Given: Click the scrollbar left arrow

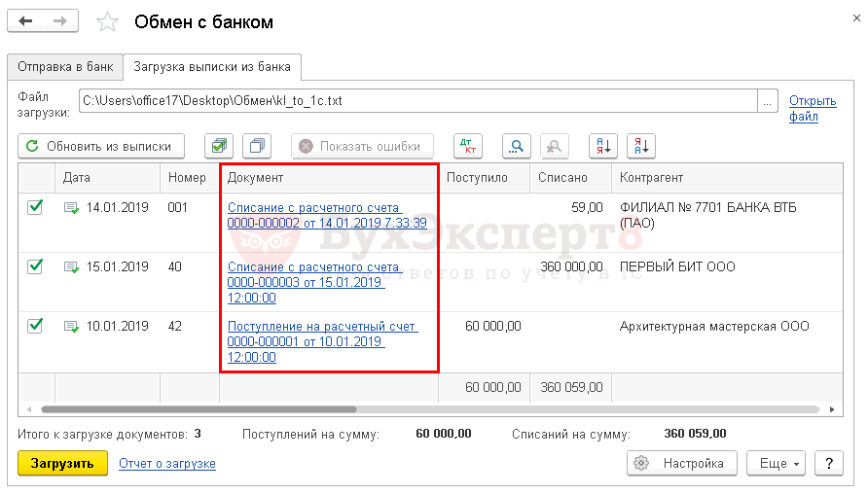Looking at the screenshot, I should (x=29, y=409).
